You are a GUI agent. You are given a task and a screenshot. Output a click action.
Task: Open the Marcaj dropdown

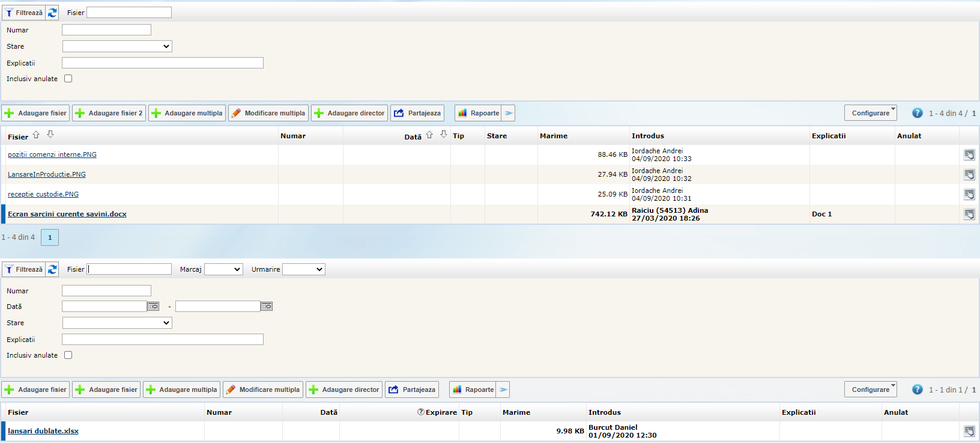223,269
